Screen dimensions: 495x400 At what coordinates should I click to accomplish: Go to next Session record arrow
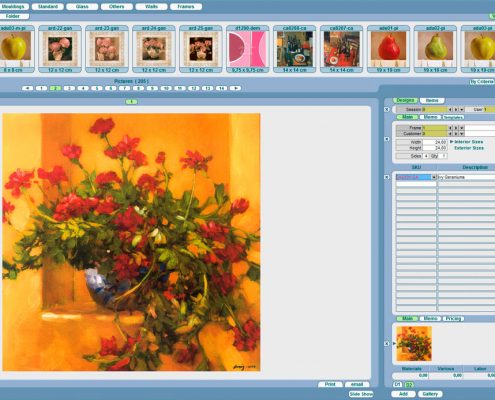(456, 109)
